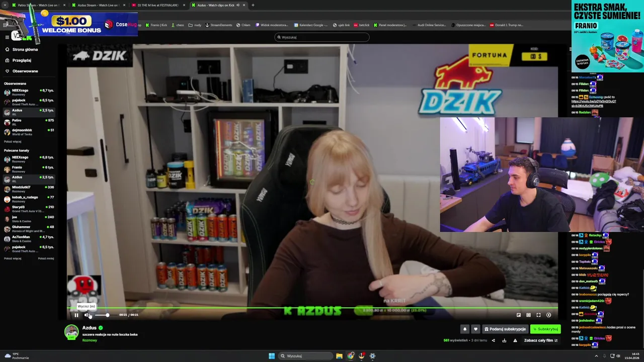Image resolution: width=644 pixels, height=362 pixels.
Task: Open Obserwowane with the heart icon
Action: 25,71
